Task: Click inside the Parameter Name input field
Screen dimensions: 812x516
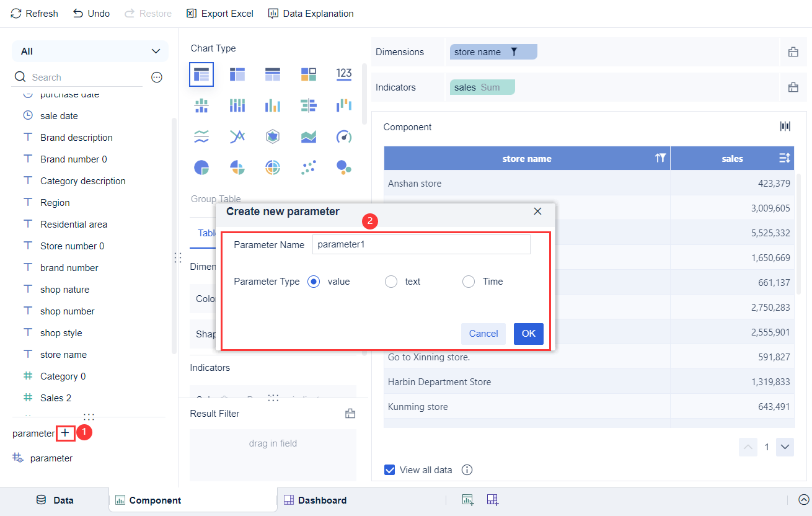Action: pyautogui.click(x=421, y=244)
